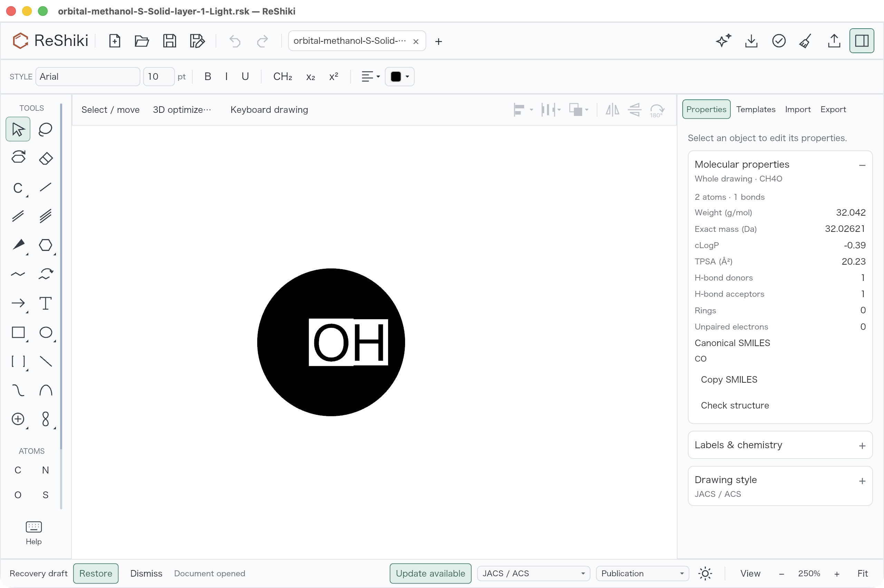Choose the single bond line tool
884x588 pixels.
(x=45, y=187)
